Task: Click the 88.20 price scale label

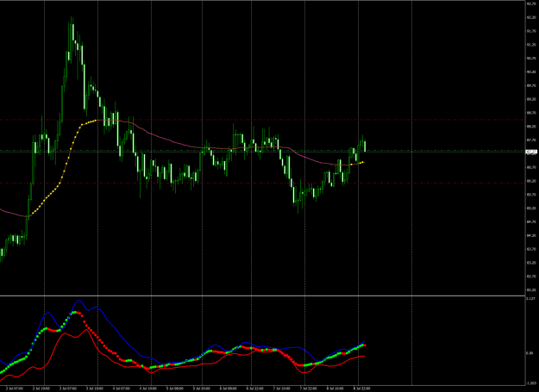Action: pyautogui.click(x=531, y=127)
